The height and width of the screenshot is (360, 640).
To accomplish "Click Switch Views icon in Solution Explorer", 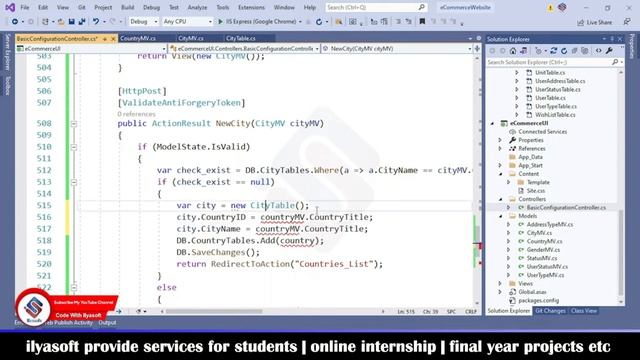I will (523, 51).
